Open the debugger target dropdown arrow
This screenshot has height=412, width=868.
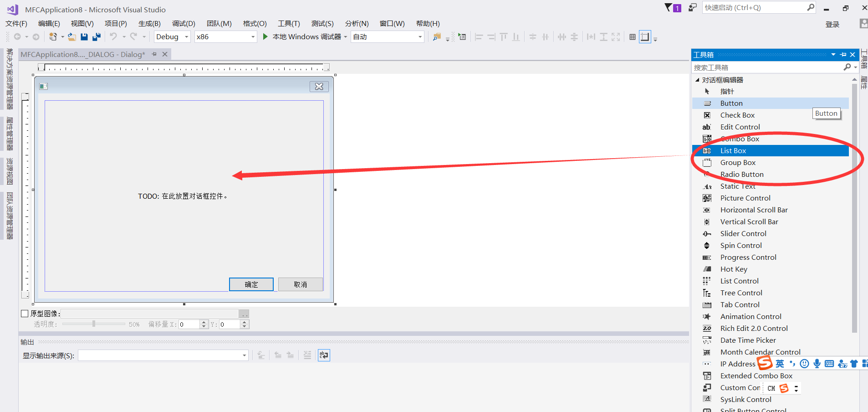pos(346,37)
